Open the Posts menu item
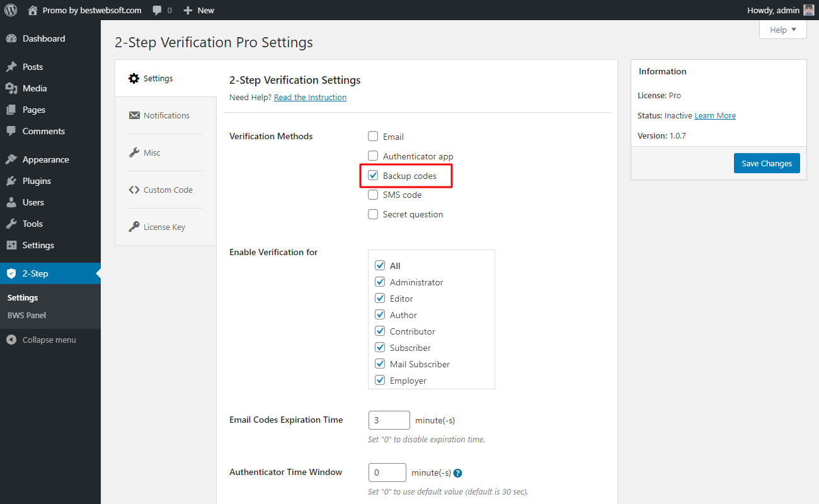 click(50, 67)
